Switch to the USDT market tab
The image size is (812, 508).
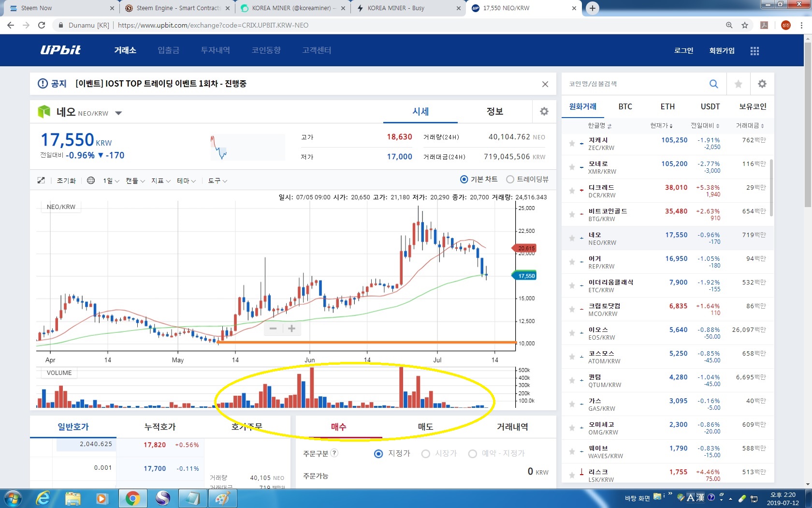[710, 106]
